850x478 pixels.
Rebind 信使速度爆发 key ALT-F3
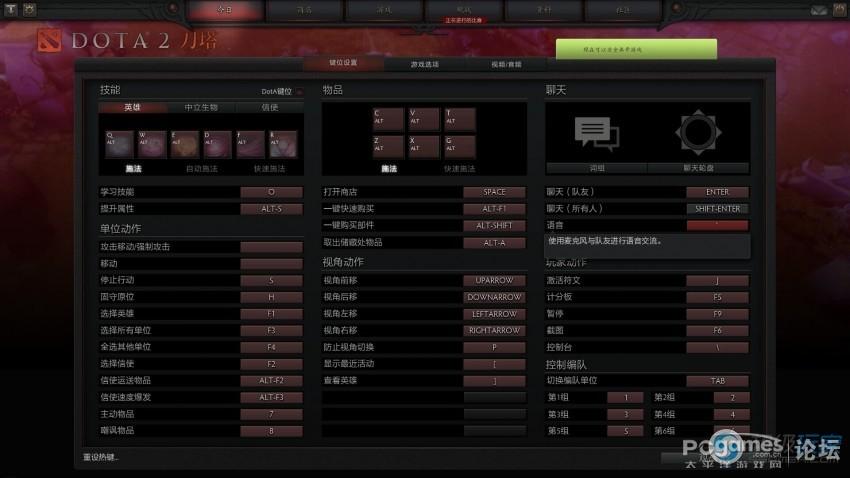tap(272, 397)
